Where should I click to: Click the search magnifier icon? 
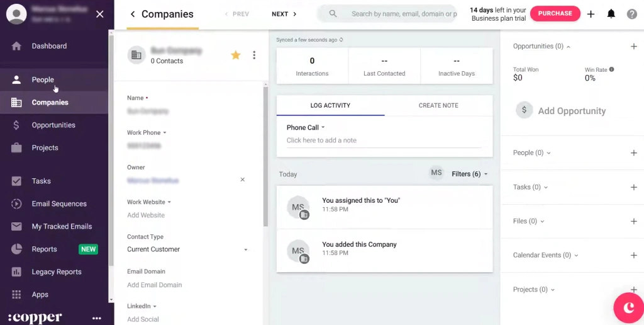333,14
